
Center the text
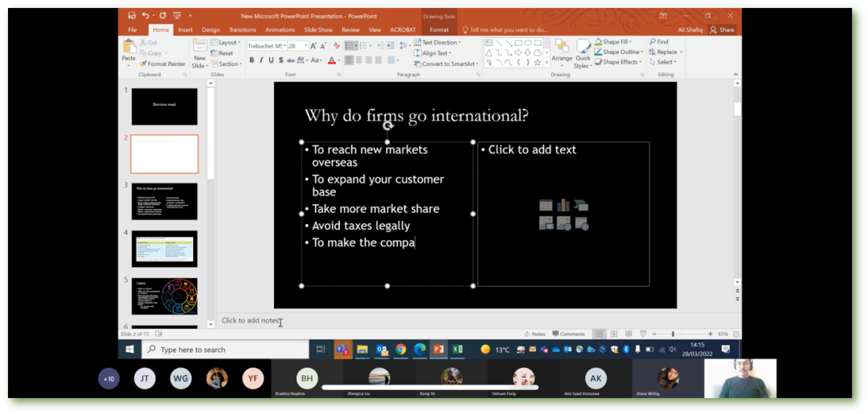tap(358, 59)
